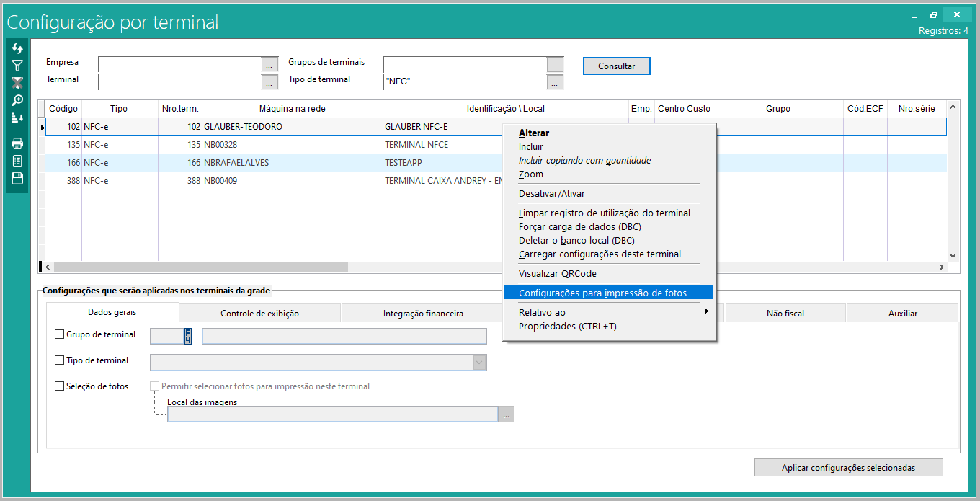Click the F4 lookup icon for Grupo de terminal
This screenshot has height=501, width=980.
(x=188, y=336)
